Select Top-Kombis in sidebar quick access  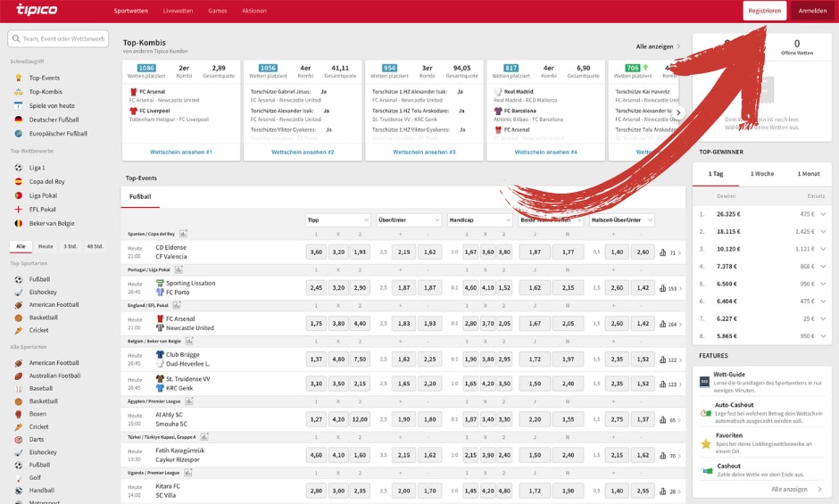click(x=46, y=92)
